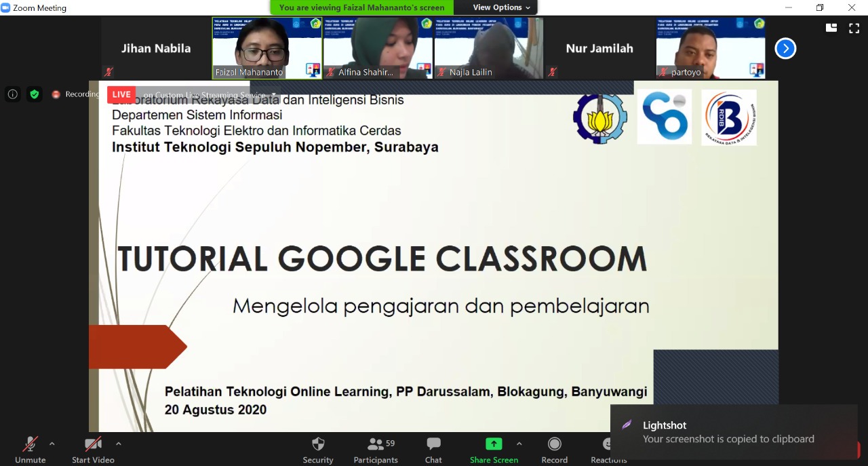Show next participants with the blue arrow

point(785,48)
